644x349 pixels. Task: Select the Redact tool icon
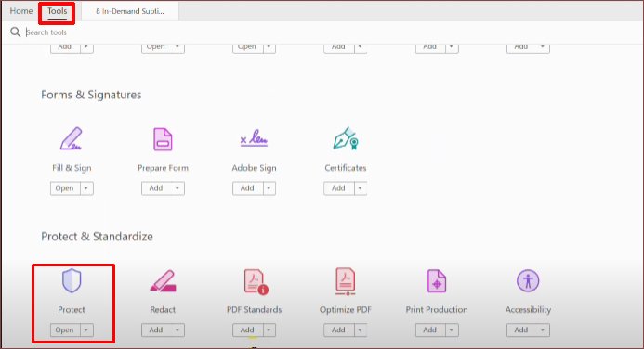[163, 281]
